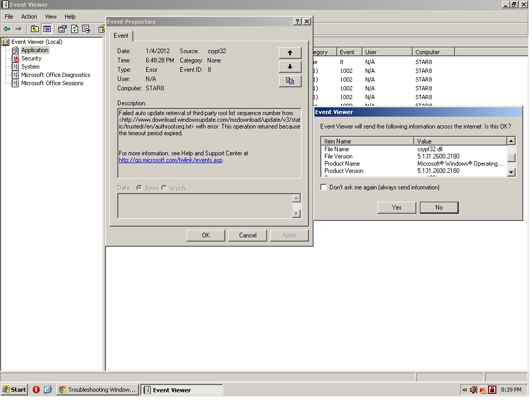532x400 pixels.
Task: Select the Product Name row
Action: (414, 164)
